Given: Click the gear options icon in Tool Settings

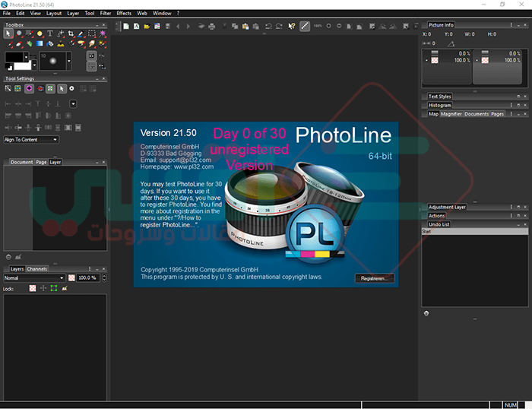Looking at the screenshot, I should point(71,89).
